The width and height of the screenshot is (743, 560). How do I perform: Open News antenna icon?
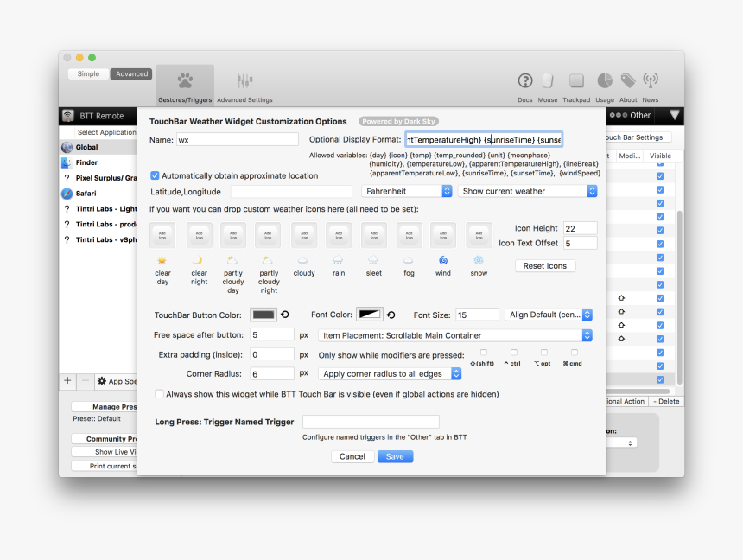click(x=650, y=80)
